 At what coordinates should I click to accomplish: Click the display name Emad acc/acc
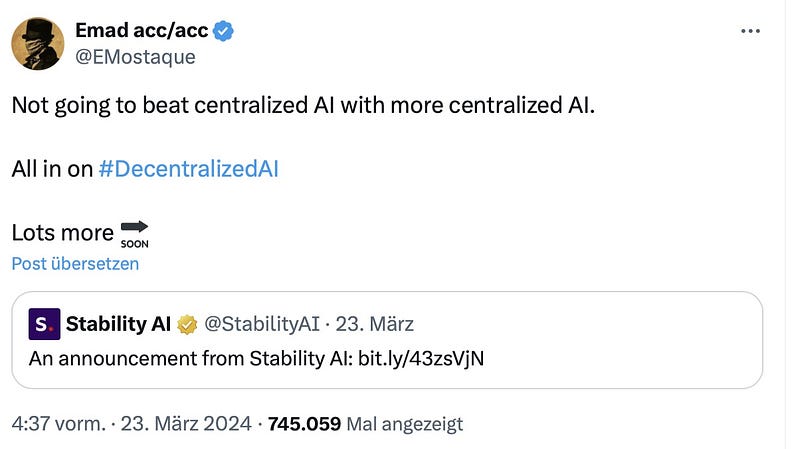click(142, 31)
